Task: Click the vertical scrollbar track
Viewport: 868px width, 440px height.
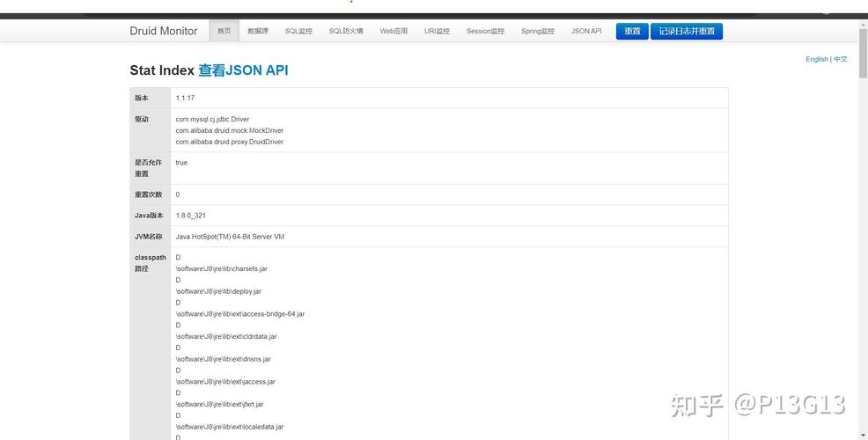Action: tap(863, 264)
